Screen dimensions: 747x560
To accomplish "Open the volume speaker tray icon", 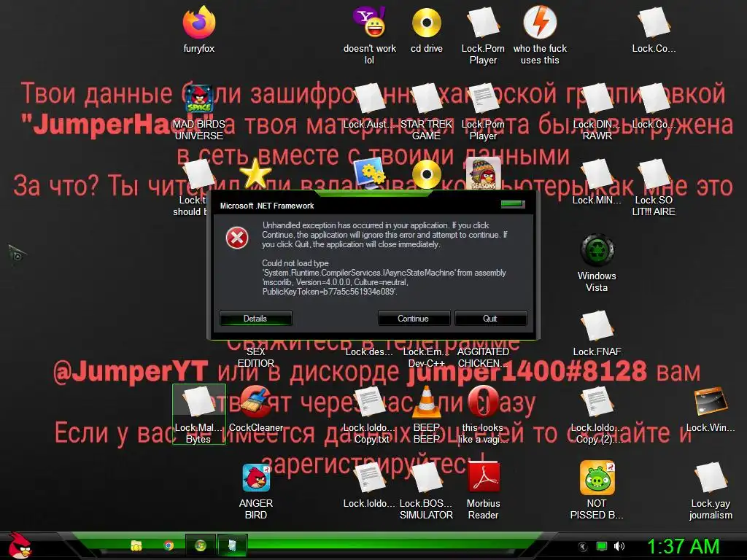I will [x=619, y=546].
